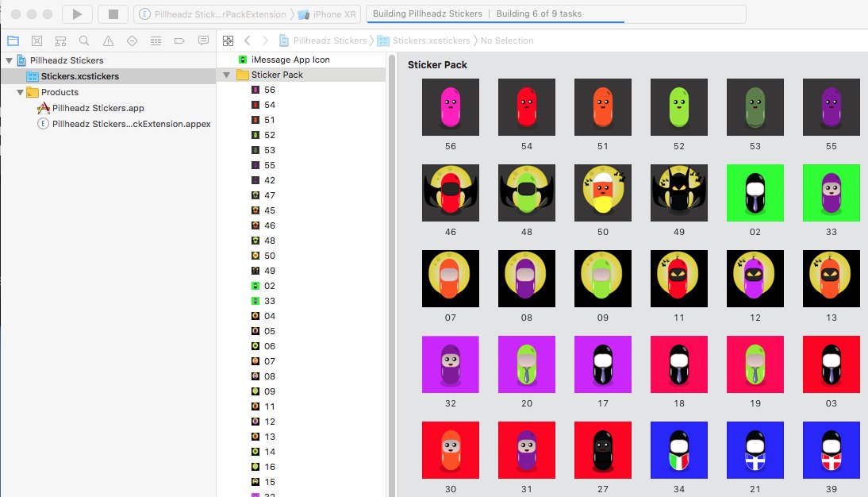Open the Find navigator magnifier icon

(x=84, y=40)
